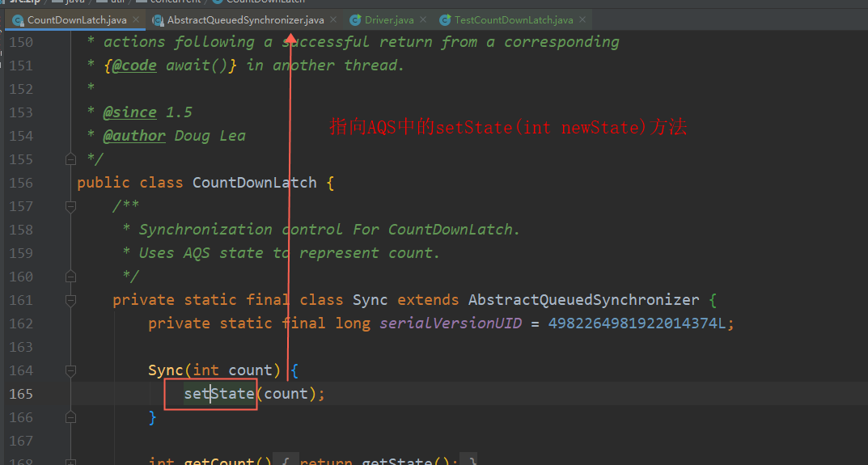Click line number 150 in the gutter
868x465 pixels.
[x=21, y=42]
